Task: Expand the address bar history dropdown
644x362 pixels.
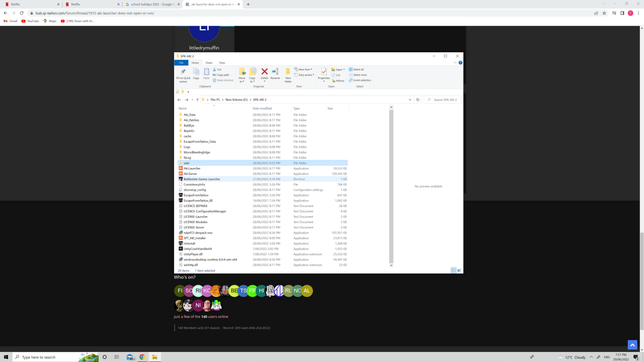Action: pyautogui.click(x=411, y=100)
